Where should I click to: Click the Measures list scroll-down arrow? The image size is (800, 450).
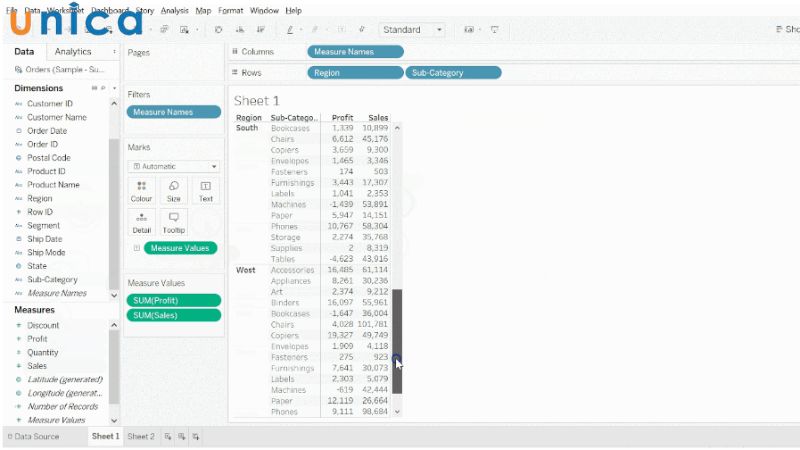(114, 421)
